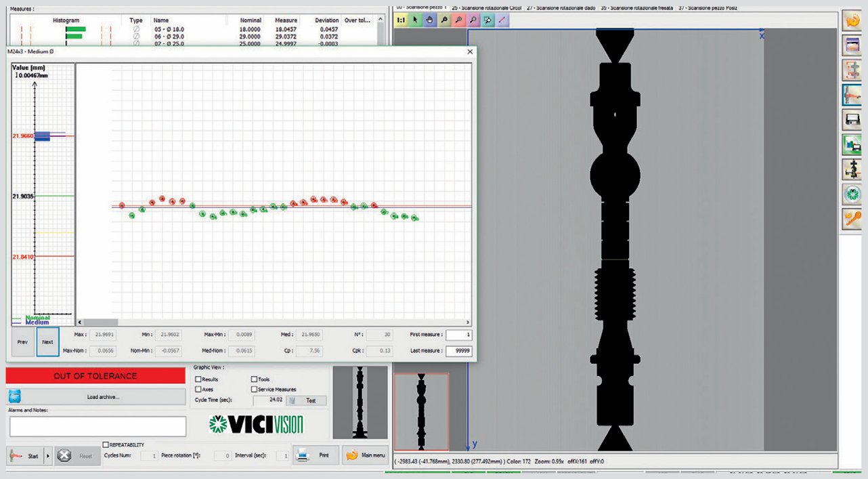Expand the Start button dropdown arrow

click(47, 456)
